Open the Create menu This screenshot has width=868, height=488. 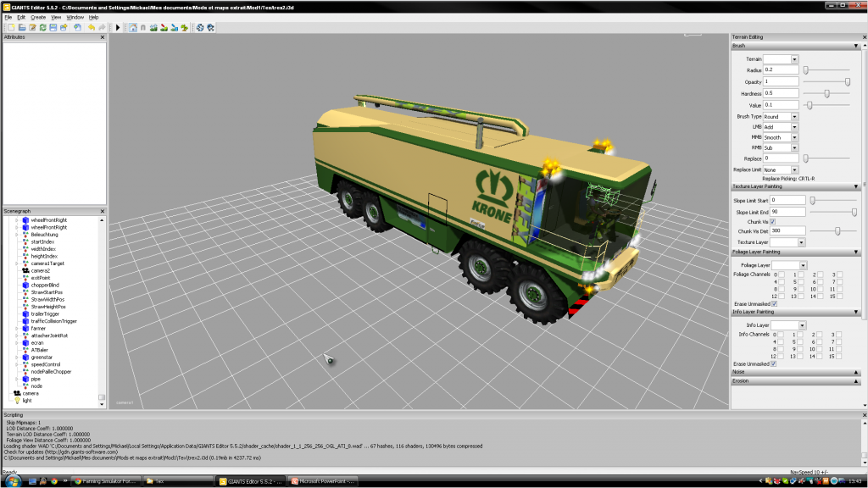[38, 17]
